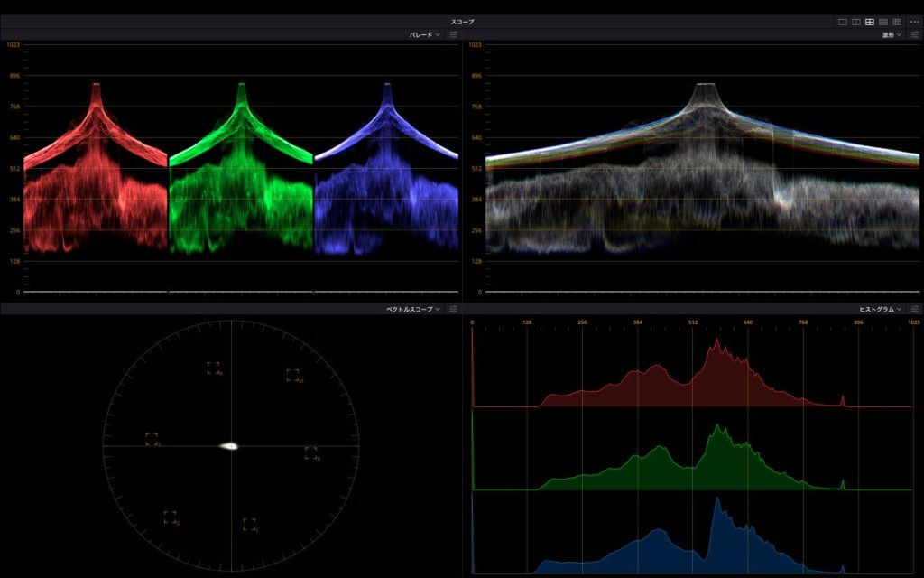Open settings for the ヒストグラム panel
The width and height of the screenshot is (924, 578).
pyautogui.click(x=914, y=309)
